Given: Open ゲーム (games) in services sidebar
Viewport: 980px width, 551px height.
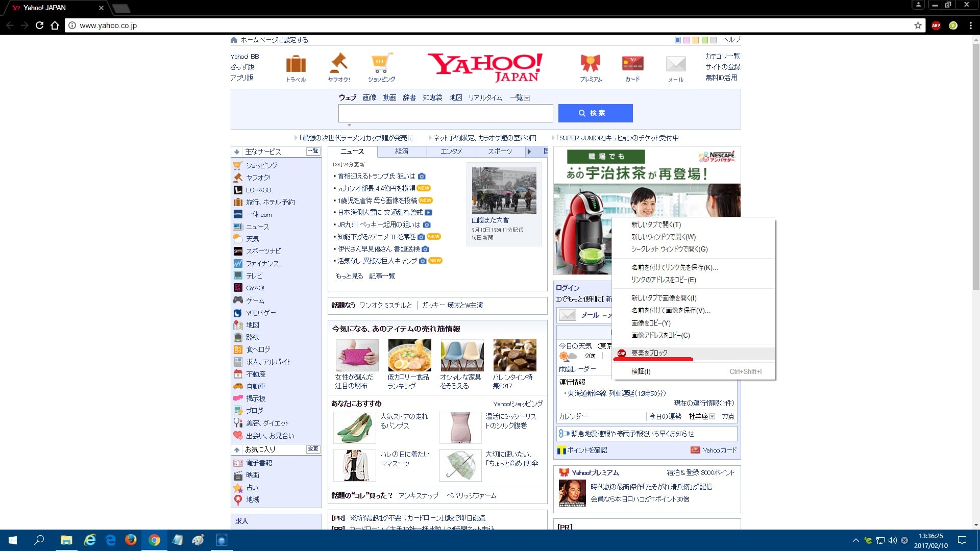Looking at the screenshot, I should (x=255, y=300).
